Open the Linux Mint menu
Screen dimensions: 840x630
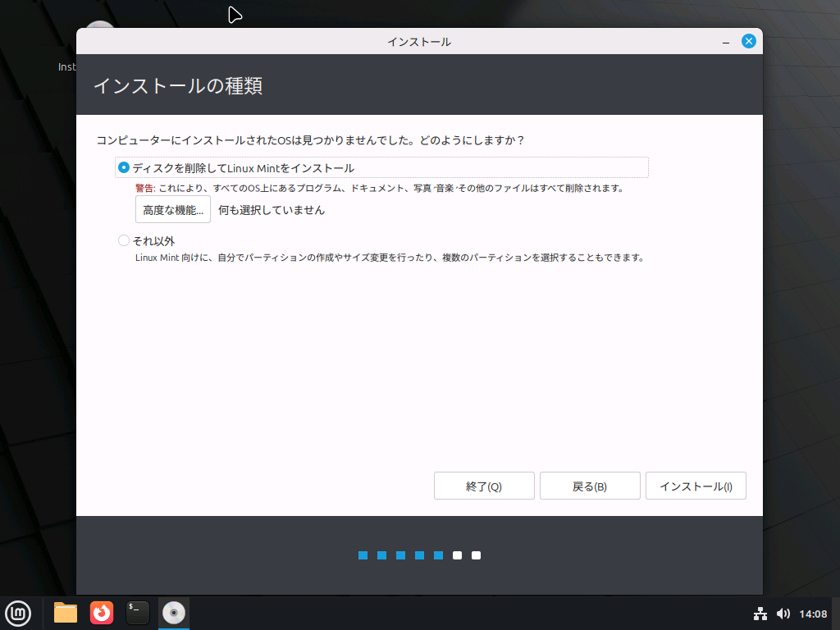[x=18, y=614]
